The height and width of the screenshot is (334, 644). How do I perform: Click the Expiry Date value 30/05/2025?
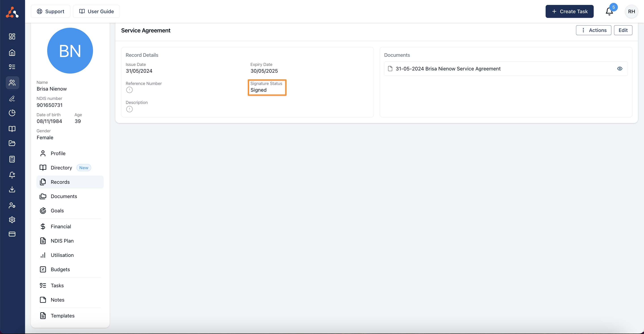[x=264, y=71]
